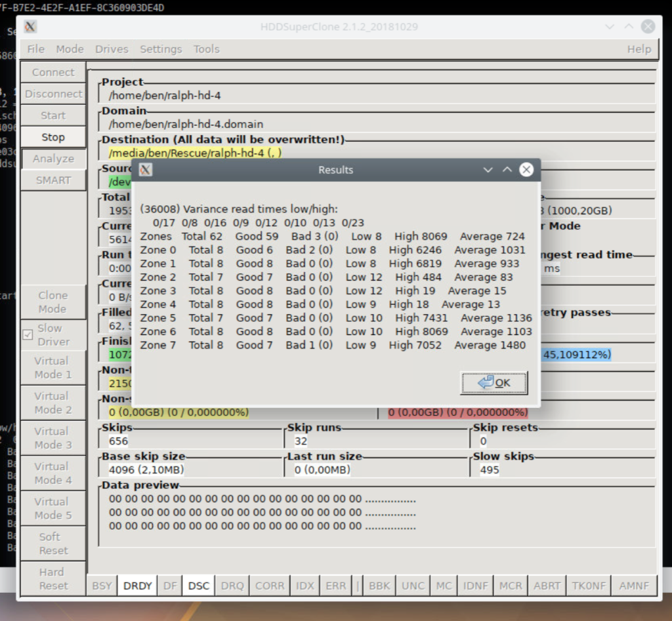Click Base skip size value 4096 (2,10MB)
The width and height of the screenshot is (672, 621).
(x=146, y=470)
